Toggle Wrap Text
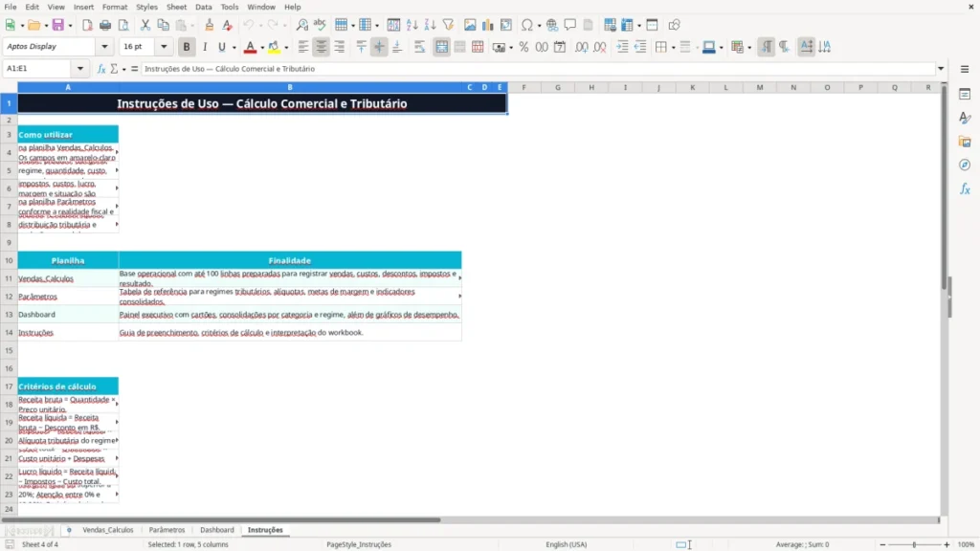980x551 pixels. tap(419, 47)
